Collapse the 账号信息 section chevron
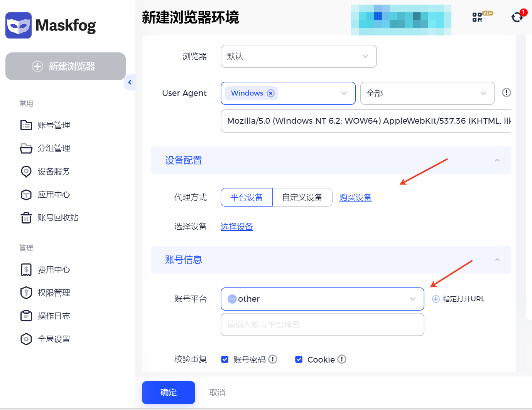 pyautogui.click(x=497, y=260)
